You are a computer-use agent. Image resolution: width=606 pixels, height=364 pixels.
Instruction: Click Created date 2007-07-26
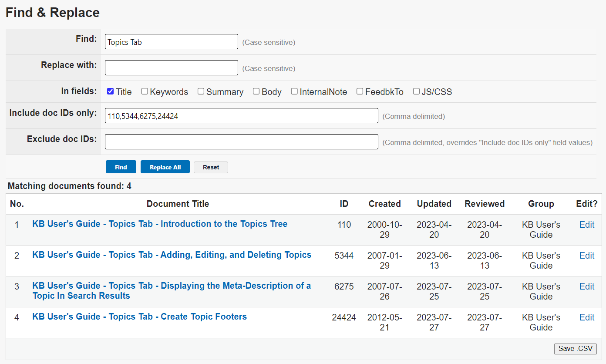[384, 291]
